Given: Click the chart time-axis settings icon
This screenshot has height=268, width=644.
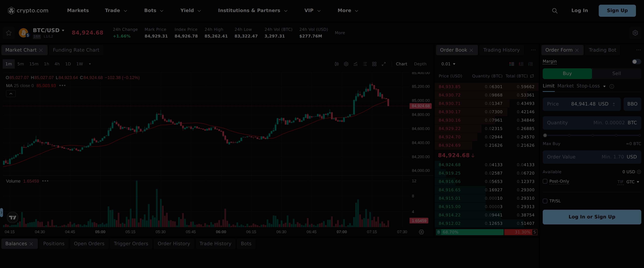Looking at the screenshot, I should coord(421,232).
